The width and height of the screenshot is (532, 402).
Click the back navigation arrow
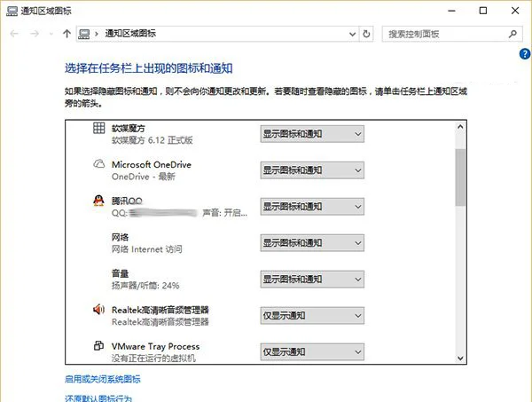click(14, 34)
